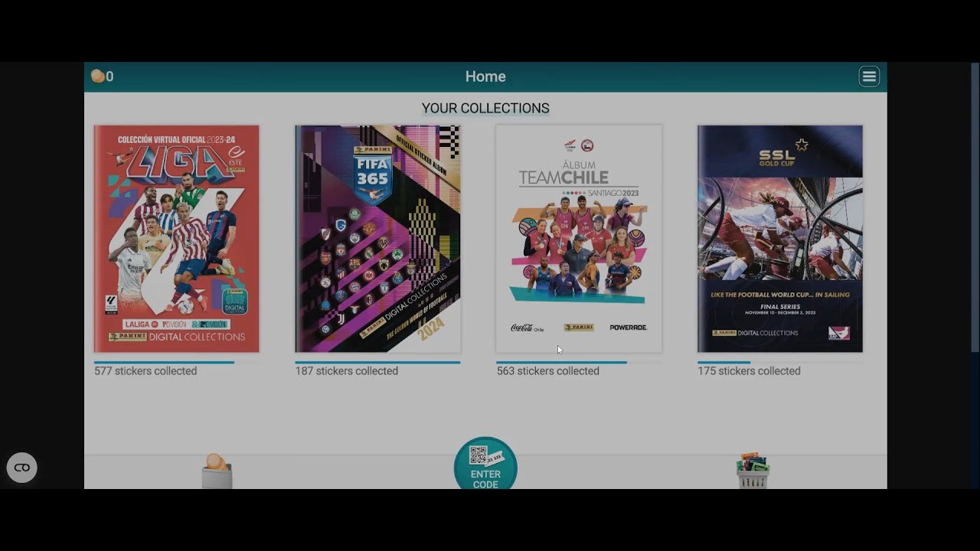The image size is (980, 551).
Task: Open the LaLiga 2023-24 album cover
Action: [177, 239]
